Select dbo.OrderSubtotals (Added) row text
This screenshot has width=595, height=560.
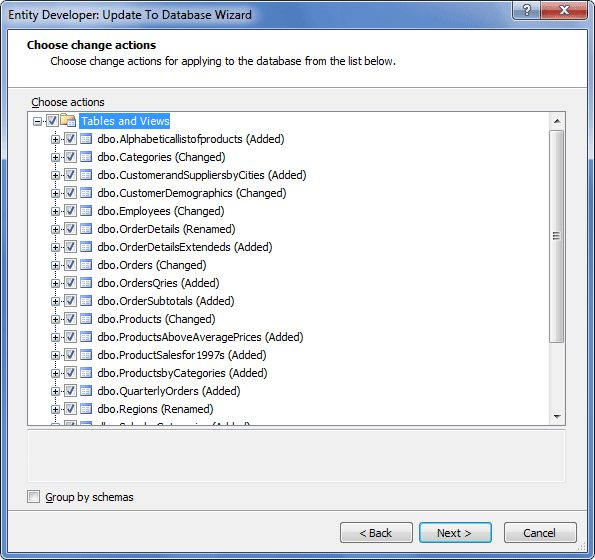click(x=166, y=301)
